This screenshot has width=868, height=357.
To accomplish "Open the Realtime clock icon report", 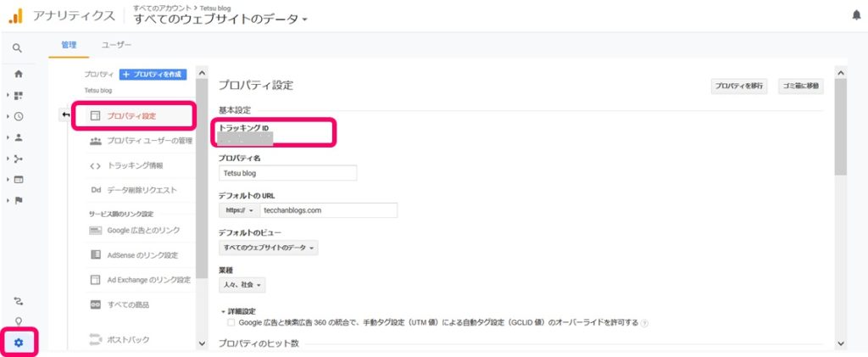I will [18, 116].
